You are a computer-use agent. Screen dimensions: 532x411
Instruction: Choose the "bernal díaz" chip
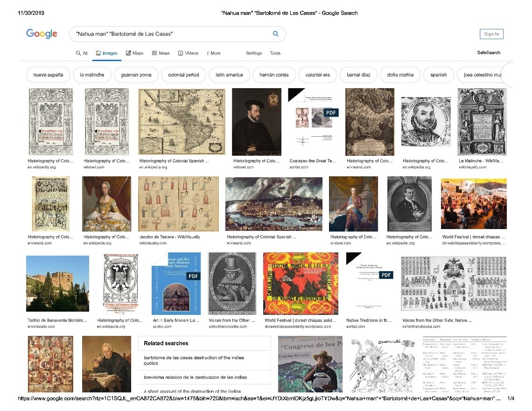[x=358, y=75]
